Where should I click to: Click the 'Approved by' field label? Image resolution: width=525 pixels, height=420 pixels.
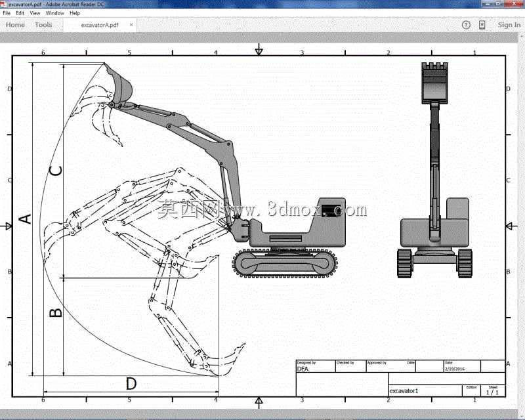(377, 363)
